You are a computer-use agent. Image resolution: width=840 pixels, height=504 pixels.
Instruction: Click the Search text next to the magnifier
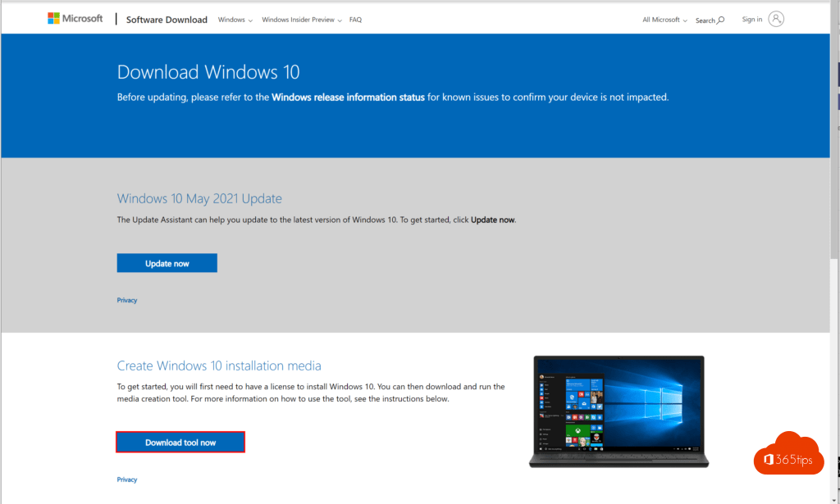pos(704,20)
